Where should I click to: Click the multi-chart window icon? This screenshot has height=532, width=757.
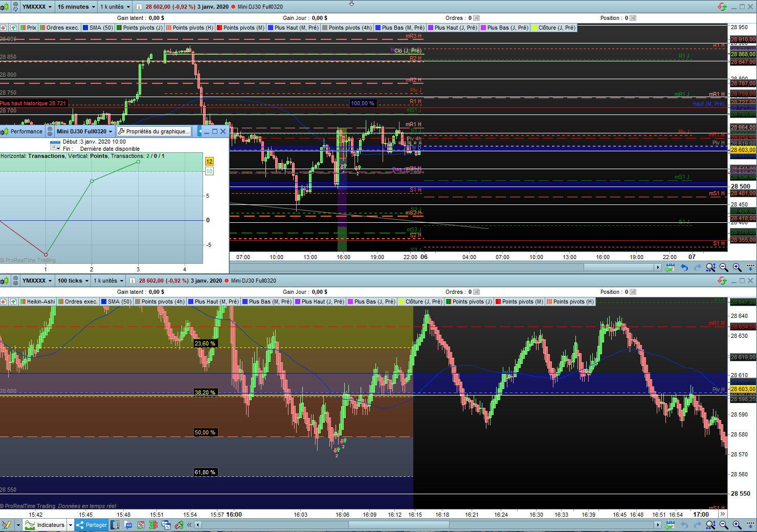[166, 525]
